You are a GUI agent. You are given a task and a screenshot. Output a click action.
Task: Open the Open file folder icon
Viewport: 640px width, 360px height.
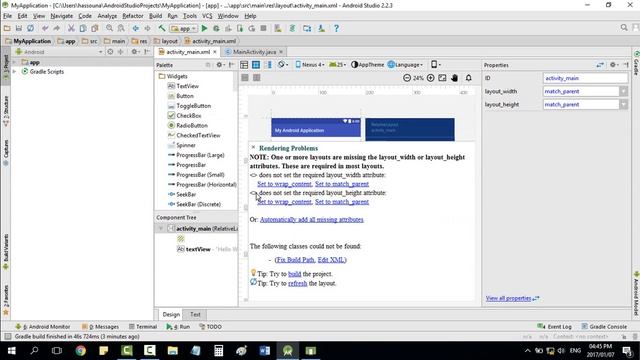click(7, 28)
